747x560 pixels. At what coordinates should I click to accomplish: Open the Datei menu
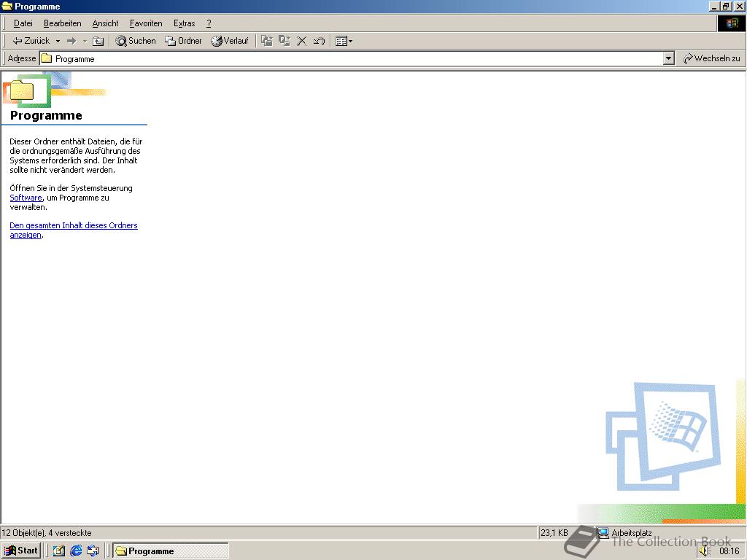23,23
